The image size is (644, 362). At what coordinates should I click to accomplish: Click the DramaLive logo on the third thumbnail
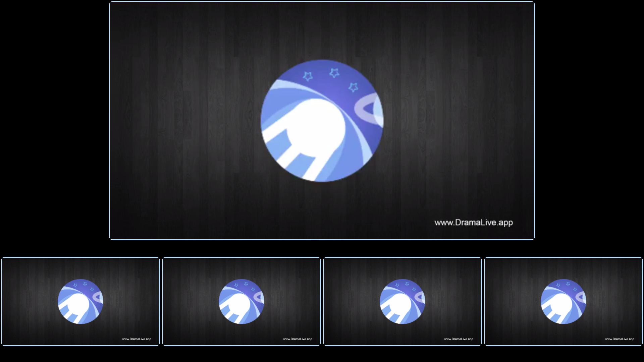point(402,301)
